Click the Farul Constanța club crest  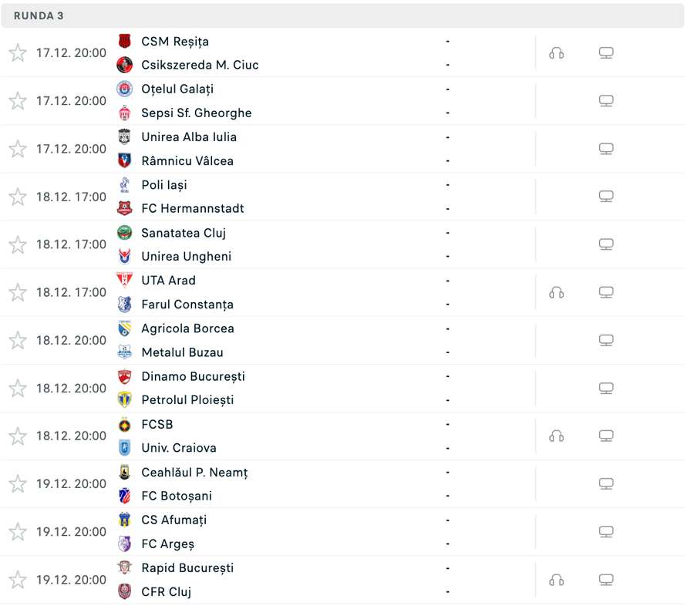click(x=125, y=304)
